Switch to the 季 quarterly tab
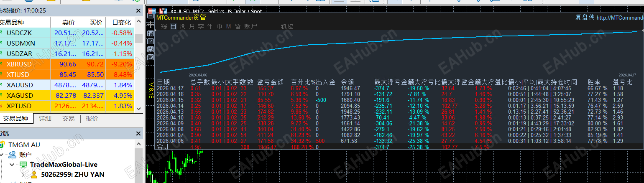The height and width of the screenshot is (183, 644). 201,26
